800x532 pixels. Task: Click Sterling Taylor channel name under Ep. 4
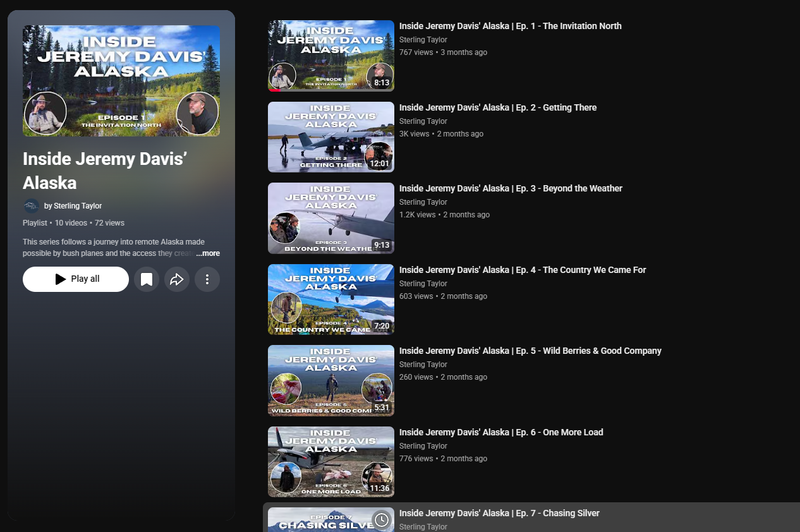pos(423,284)
